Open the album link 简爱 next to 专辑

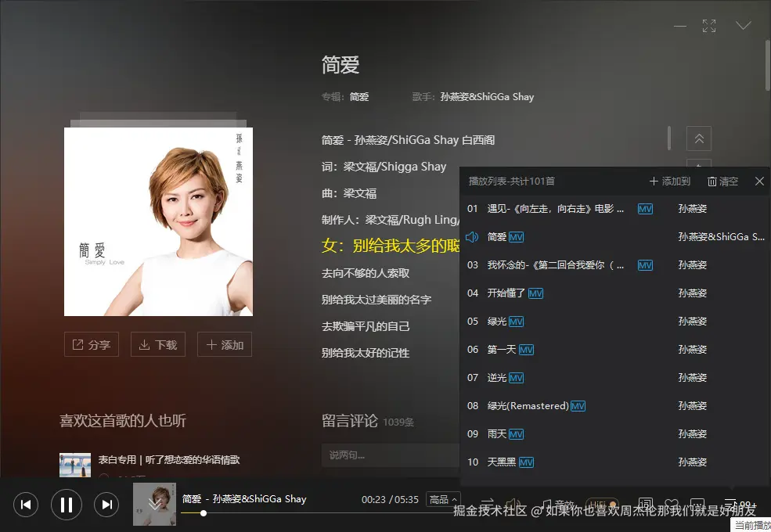click(x=359, y=97)
